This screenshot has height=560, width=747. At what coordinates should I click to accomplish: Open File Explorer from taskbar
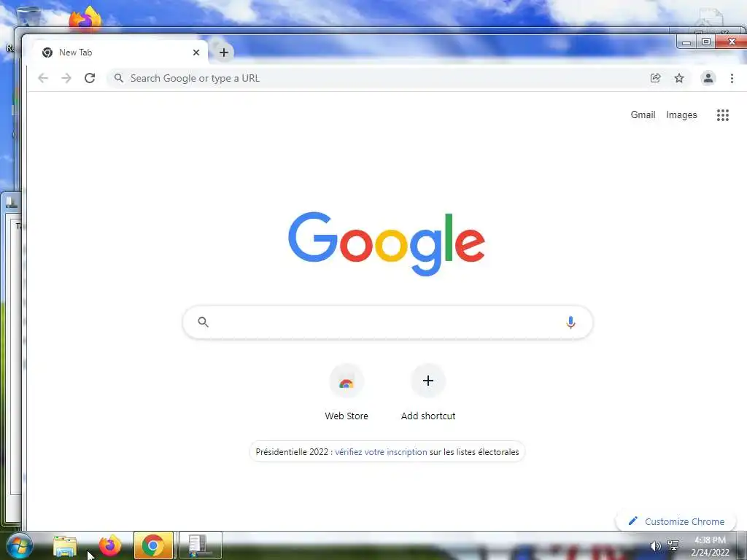click(65, 545)
